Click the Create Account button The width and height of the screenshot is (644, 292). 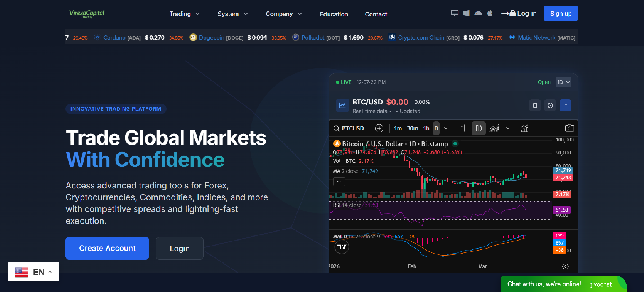[x=107, y=248]
